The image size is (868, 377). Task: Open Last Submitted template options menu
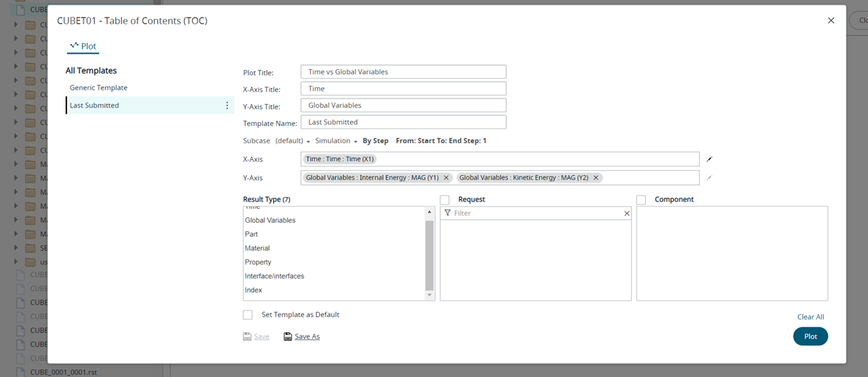point(227,105)
